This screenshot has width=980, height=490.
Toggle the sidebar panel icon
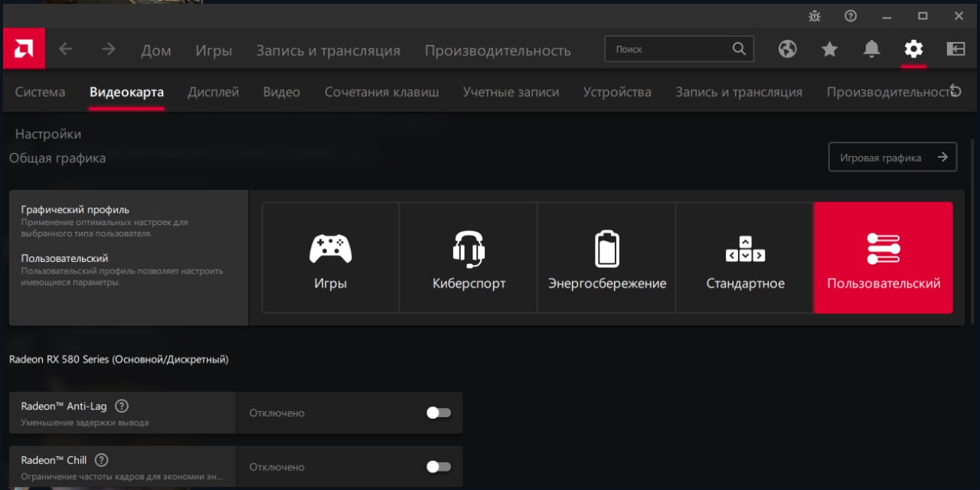click(955, 49)
